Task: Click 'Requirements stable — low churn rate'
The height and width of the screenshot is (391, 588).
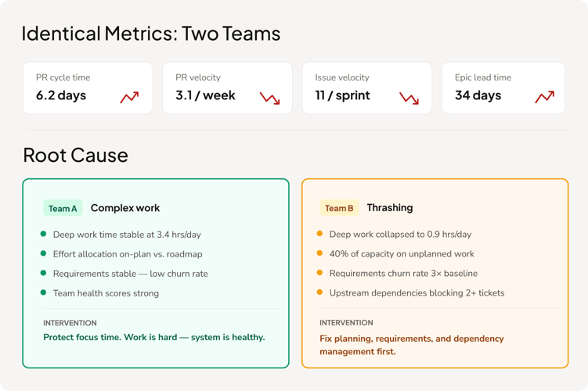Action: pos(131,274)
